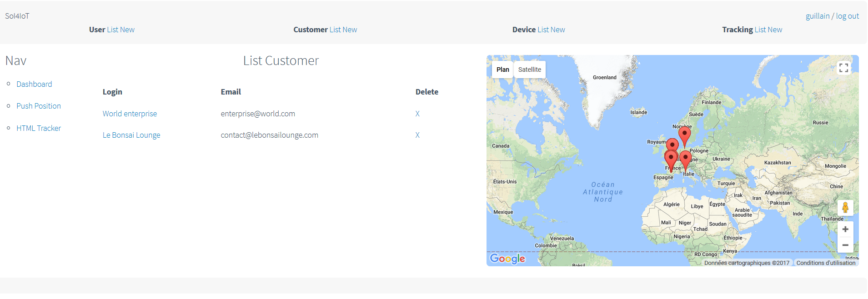Delete Le Bonsai Lounge with its X
The image size is (868, 299).
pyautogui.click(x=417, y=135)
